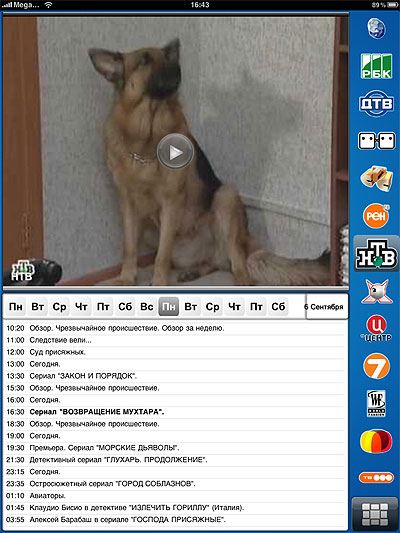Screen dimensions: 400x533
Task: Select the NTV channel icon in sidebar
Action: click(x=376, y=254)
